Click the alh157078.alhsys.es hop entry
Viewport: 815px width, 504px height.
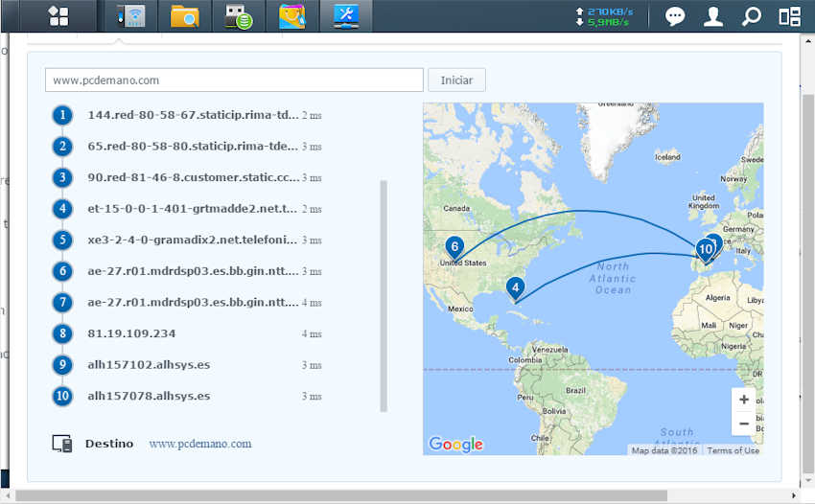click(149, 396)
